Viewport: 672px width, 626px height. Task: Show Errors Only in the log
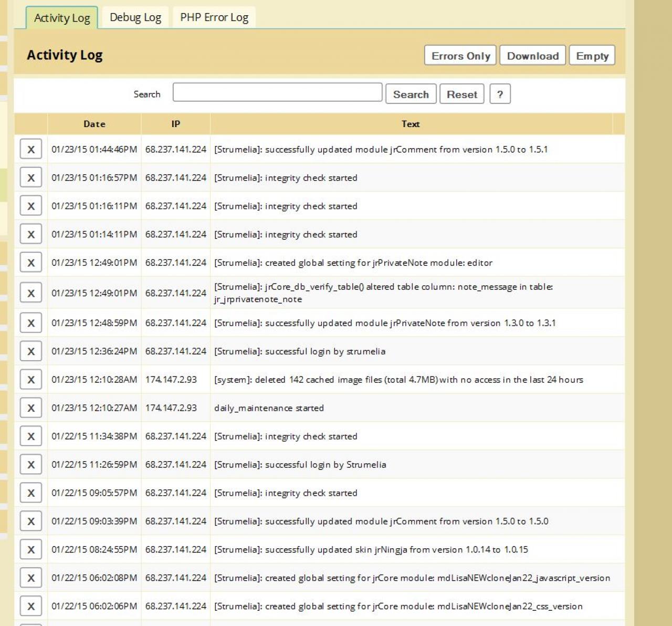coord(460,56)
